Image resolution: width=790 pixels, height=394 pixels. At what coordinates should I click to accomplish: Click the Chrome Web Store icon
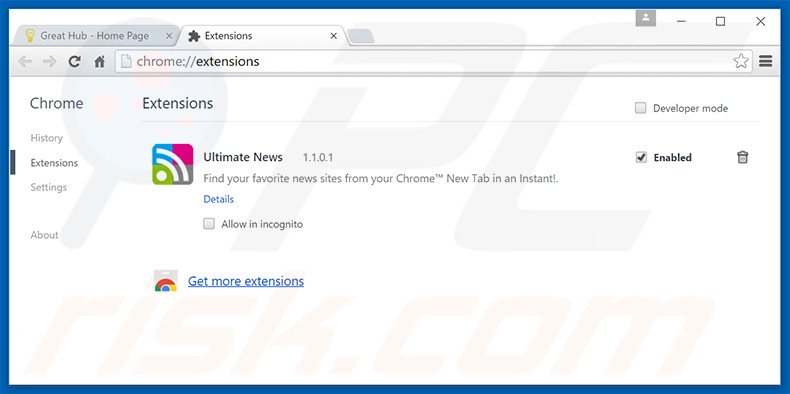[x=166, y=281]
